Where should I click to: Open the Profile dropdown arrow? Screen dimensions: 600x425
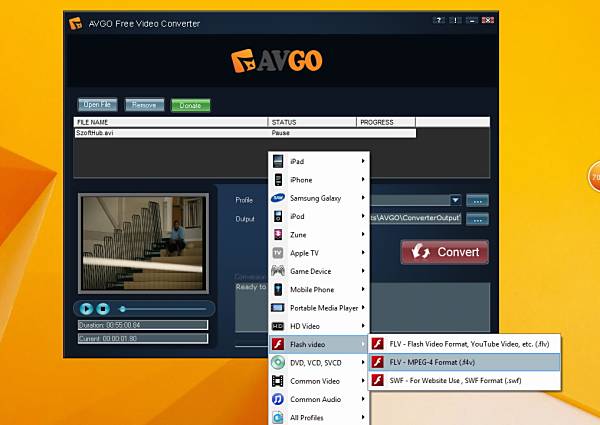(455, 200)
